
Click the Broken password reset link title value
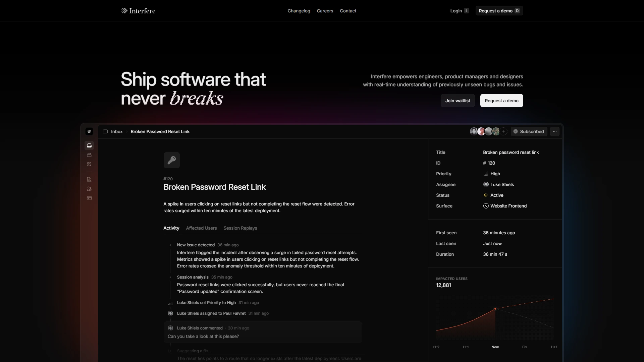pos(511,152)
